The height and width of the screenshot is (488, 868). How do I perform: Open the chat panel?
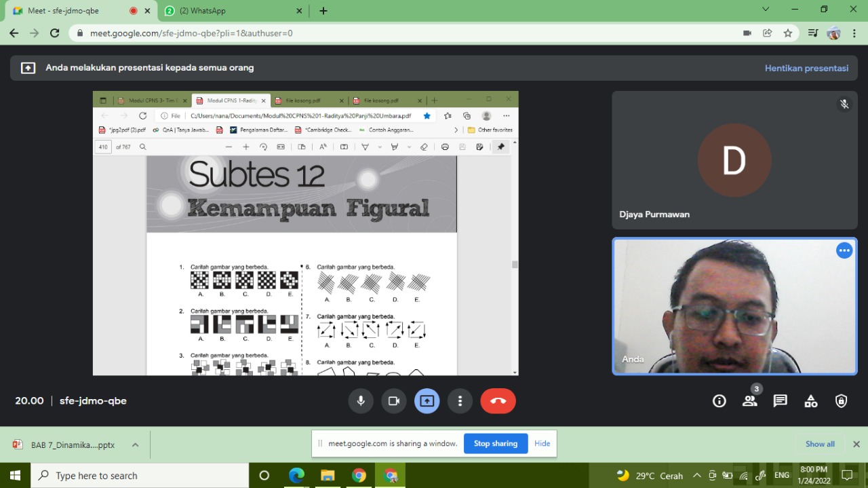click(781, 401)
